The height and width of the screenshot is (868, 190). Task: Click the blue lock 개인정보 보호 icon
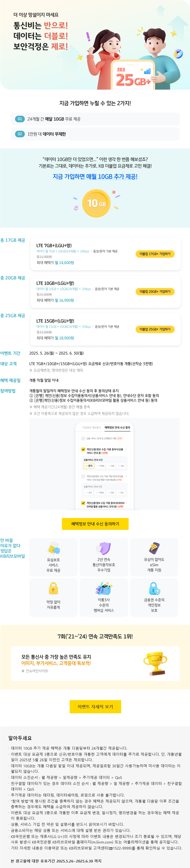(154, 588)
